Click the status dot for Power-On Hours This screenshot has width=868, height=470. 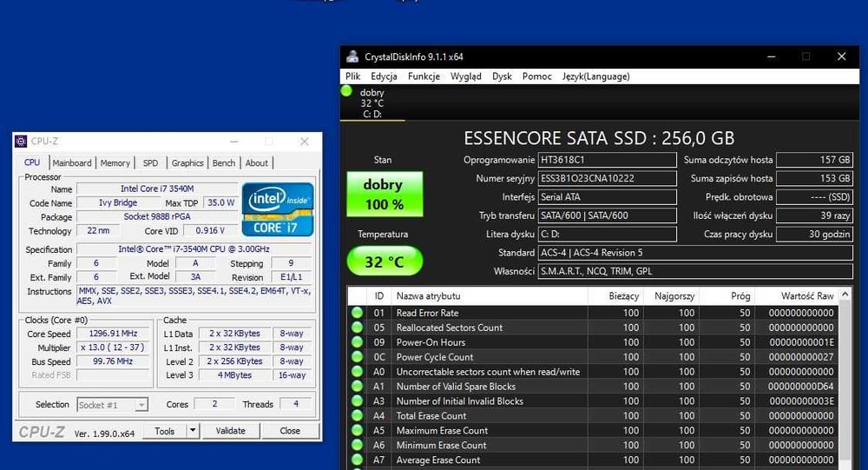coord(357,342)
